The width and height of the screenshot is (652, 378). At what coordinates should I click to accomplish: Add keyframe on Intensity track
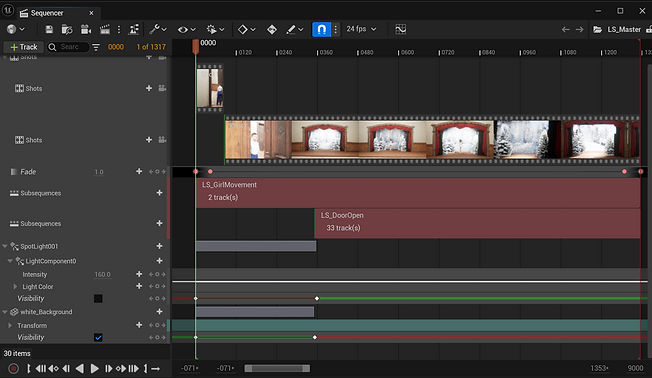point(157,274)
